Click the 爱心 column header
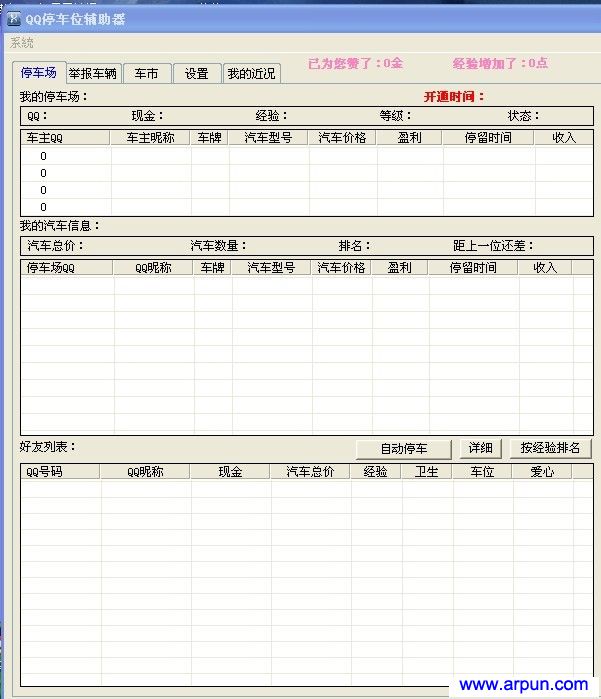 542,472
